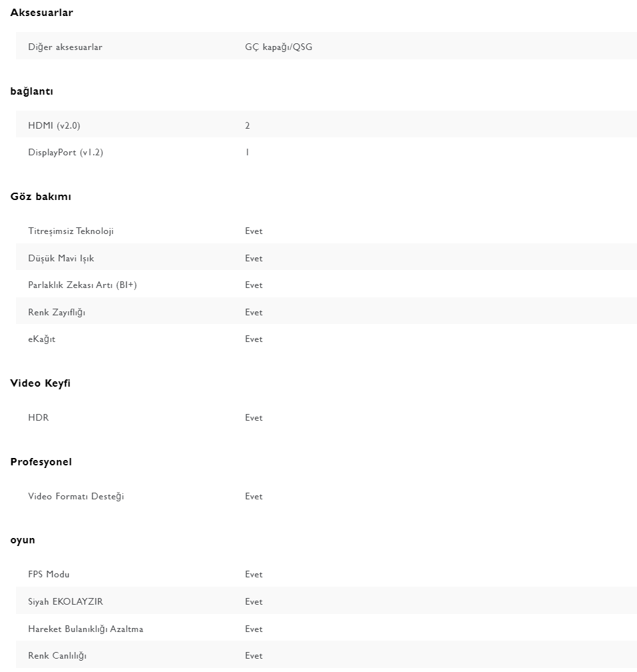Select the HDR row label
637x672 pixels.
pos(39,417)
